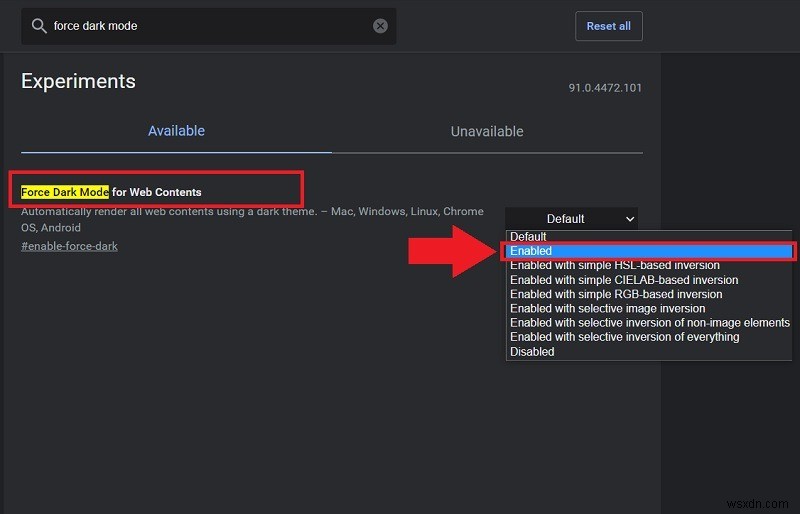The image size is (800, 514).
Task: Click into the 'force dark mode' search field
Action: point(200,26)
